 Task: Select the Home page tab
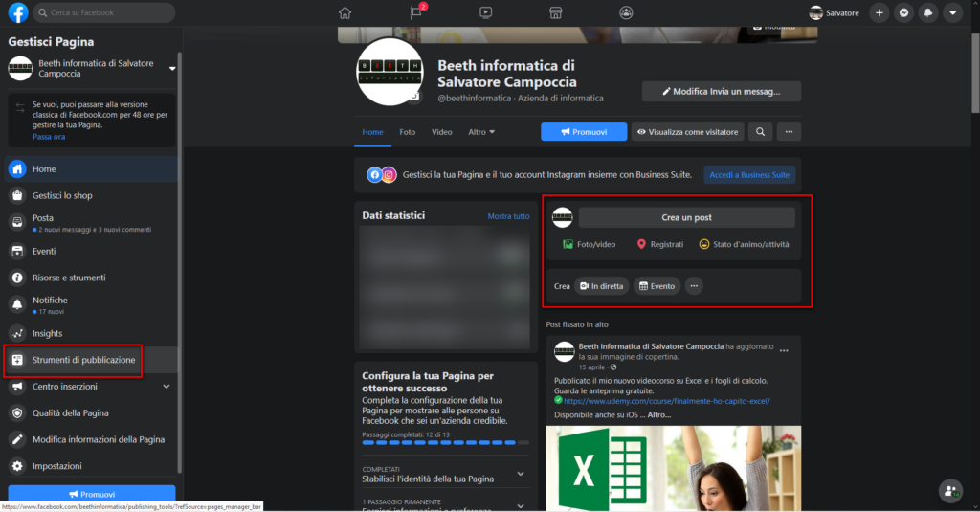[x=372, y=132]
